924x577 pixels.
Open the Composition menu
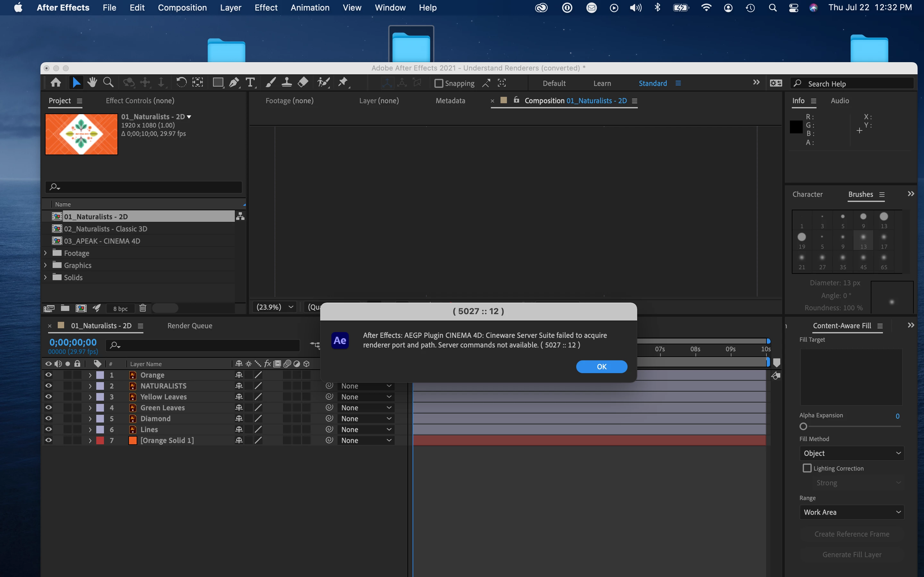pos(182,8)
